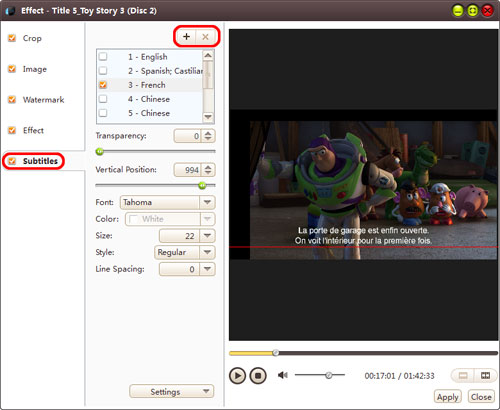Click the Transparency slider handle
Viewport: 500px width, 410px height.
(99, 152)
